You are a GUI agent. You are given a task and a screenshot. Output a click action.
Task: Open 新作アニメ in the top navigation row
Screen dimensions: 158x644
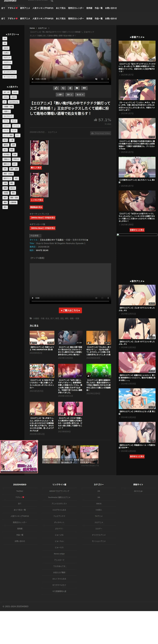click(25, 8)
